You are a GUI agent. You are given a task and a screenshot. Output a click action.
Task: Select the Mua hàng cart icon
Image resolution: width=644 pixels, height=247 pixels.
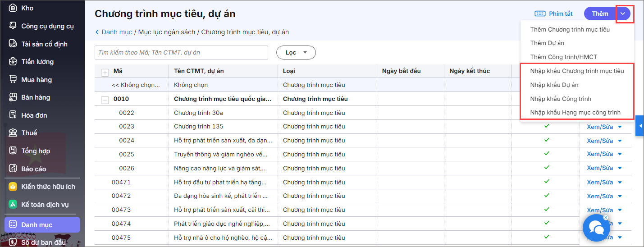(x=13, y=79)
